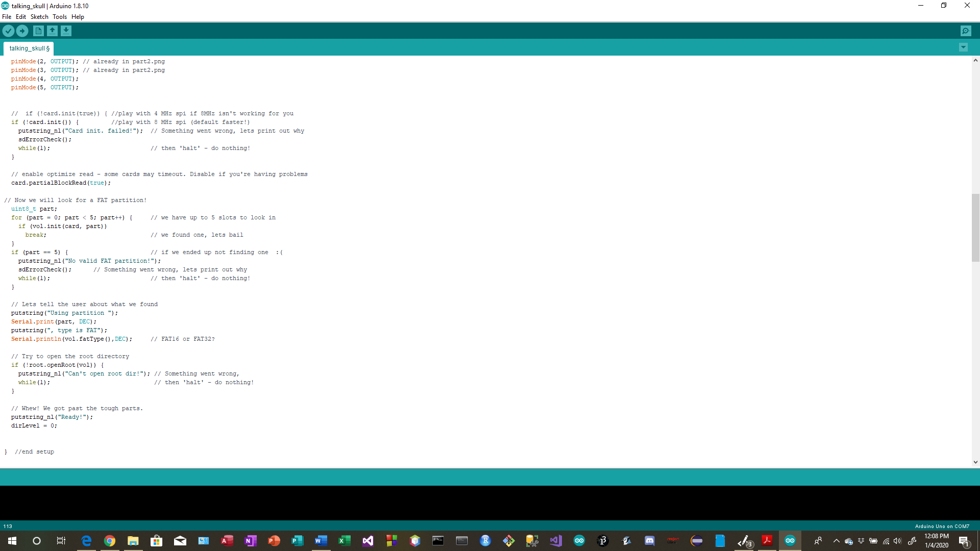Viewport: 980px width, 551px height.
Task: Open the Tools menu
Action: coord(60,17)
